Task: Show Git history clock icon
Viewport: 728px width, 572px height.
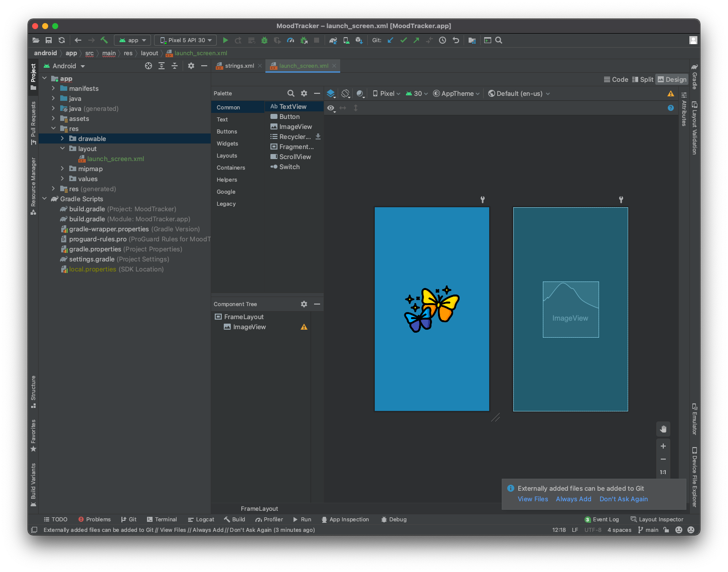Action: coord(443,40)
